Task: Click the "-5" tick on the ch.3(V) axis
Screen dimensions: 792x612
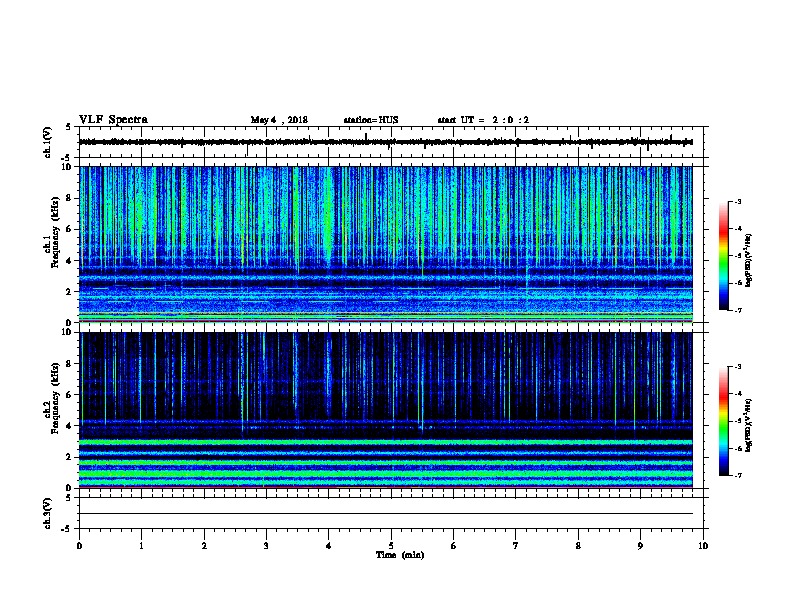Action: pyautogui.click(x=66, y=529)
